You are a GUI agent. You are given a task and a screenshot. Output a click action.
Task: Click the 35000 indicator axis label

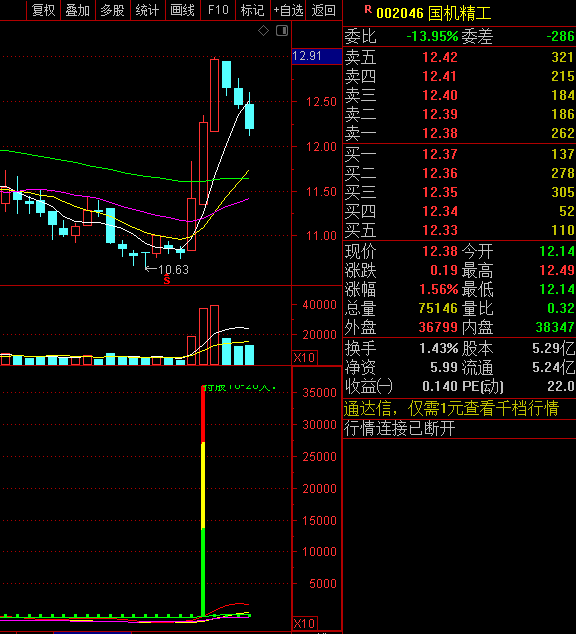[319, 393]
